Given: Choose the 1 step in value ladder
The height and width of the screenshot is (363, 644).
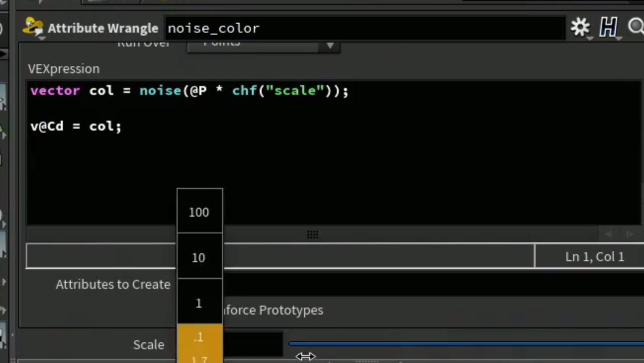Looking at the screenshot, I should click(199, 302).
